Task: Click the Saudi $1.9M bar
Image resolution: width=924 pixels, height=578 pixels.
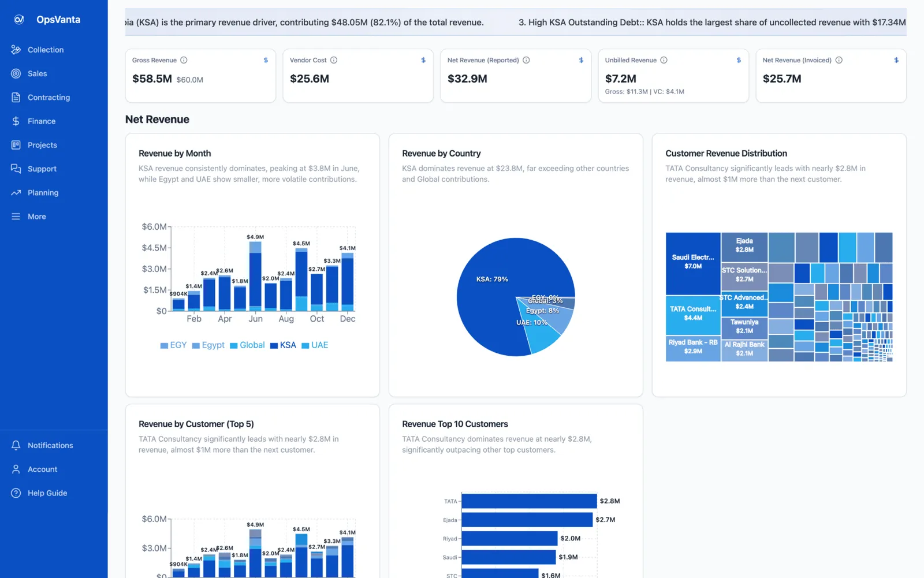Action: pos(509,557)
